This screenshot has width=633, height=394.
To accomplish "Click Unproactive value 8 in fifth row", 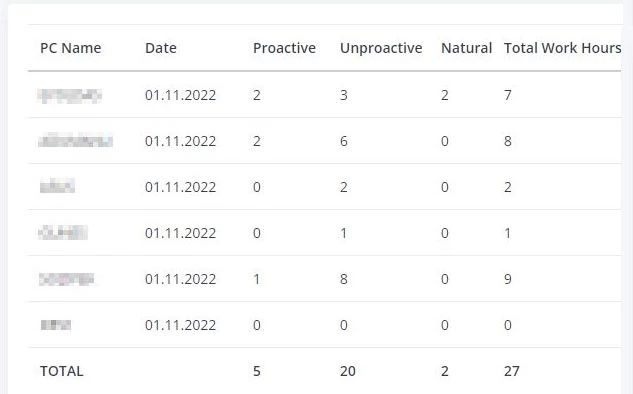I will pyautogui.click(x=344, y=279).
